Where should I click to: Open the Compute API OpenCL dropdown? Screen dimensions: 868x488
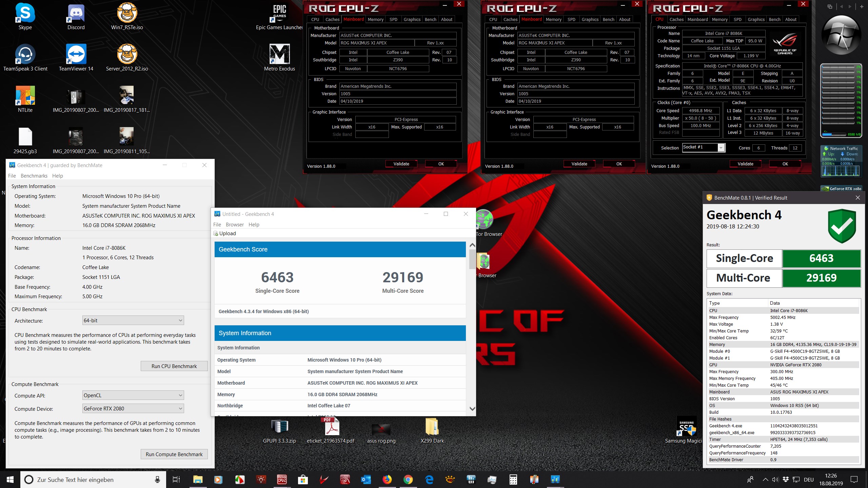pos(133,395)
